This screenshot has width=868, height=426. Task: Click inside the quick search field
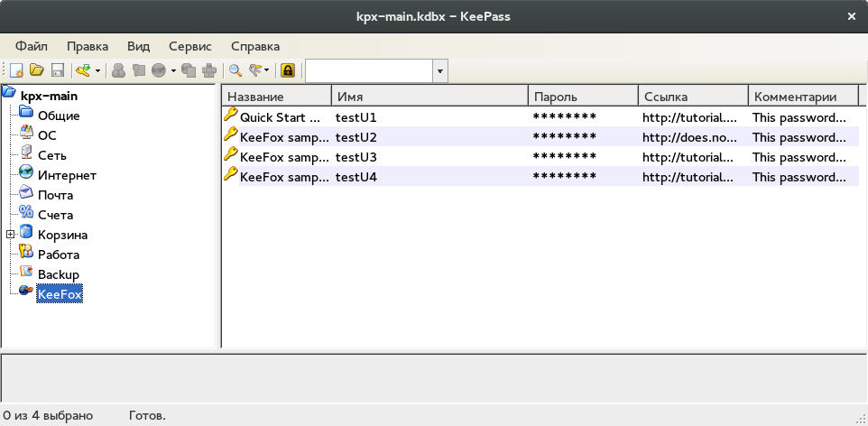(369, 71)
